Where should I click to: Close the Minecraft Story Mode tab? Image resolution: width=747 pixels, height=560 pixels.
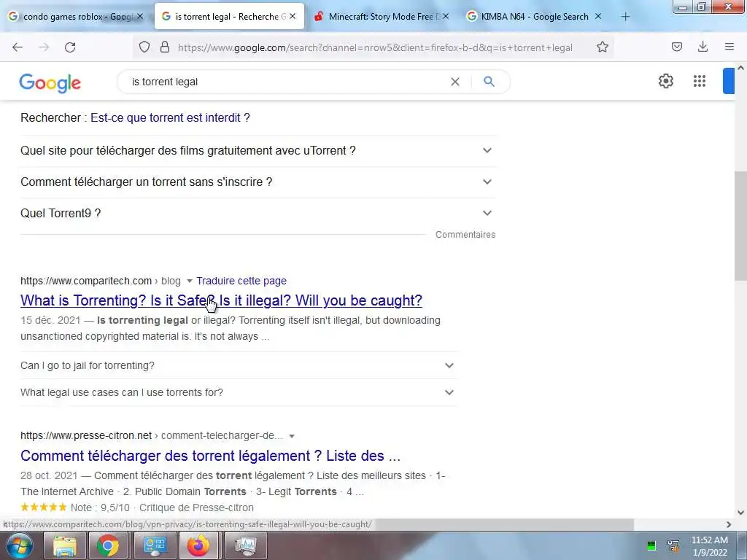coord(446,17)
